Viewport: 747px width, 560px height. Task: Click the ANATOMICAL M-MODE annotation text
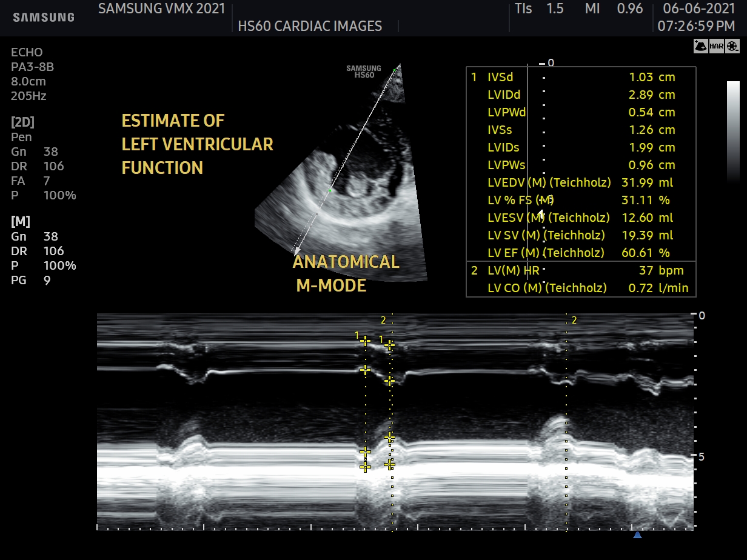(x=346, y=273)
